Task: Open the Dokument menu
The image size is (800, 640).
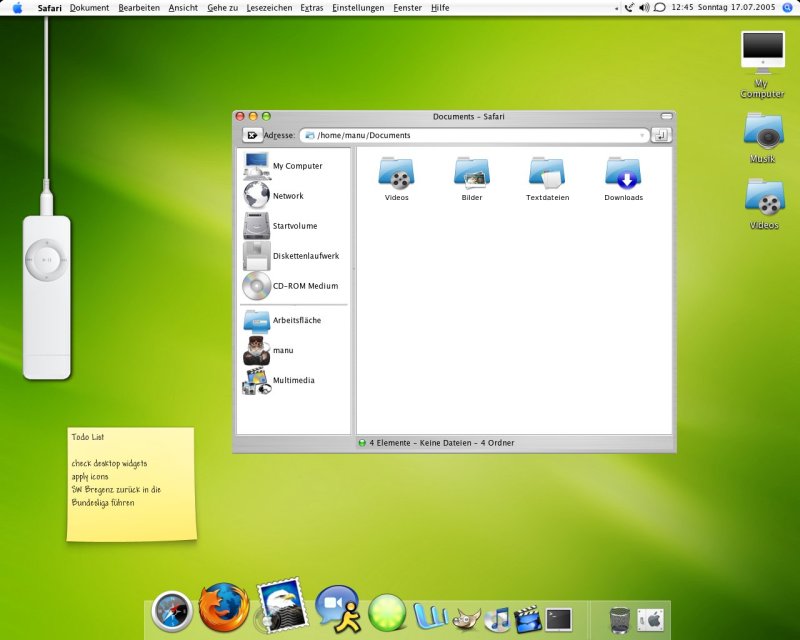Action: coord(89,8)
